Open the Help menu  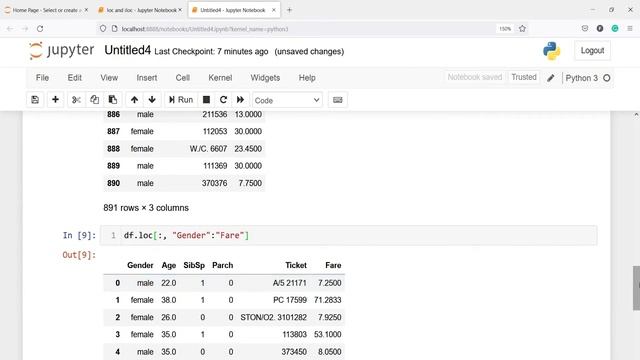tap(307, 78)
